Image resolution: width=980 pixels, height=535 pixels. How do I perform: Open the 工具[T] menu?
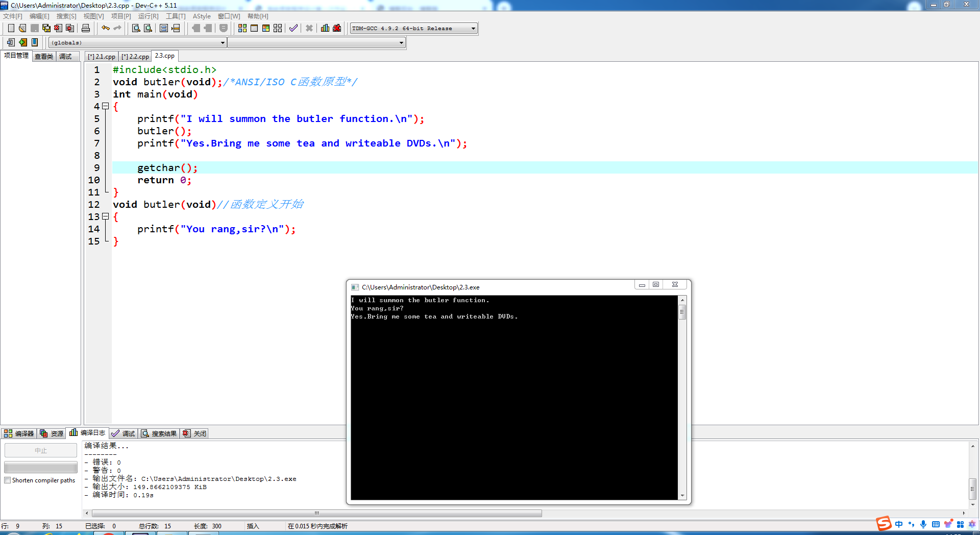(176, 16)
